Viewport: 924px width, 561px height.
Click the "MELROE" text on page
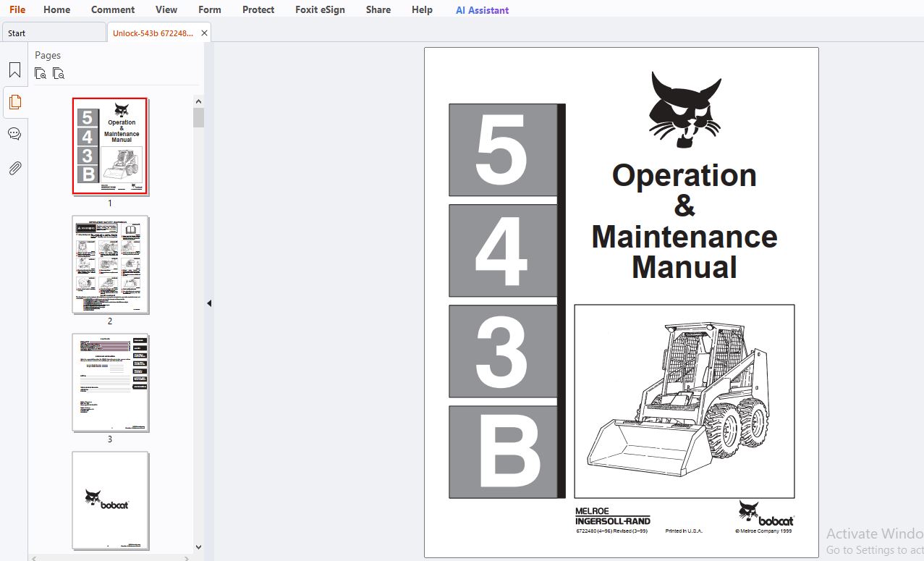click(x=593, y=511)
